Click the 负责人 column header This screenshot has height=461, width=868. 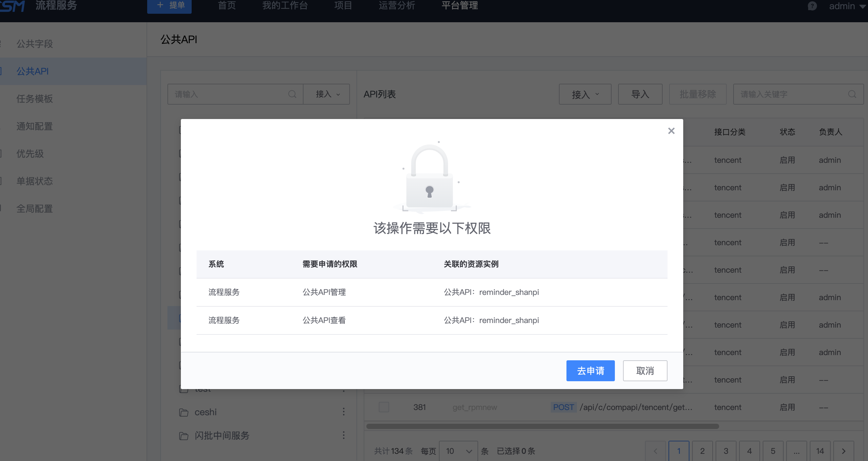point(831,132)
